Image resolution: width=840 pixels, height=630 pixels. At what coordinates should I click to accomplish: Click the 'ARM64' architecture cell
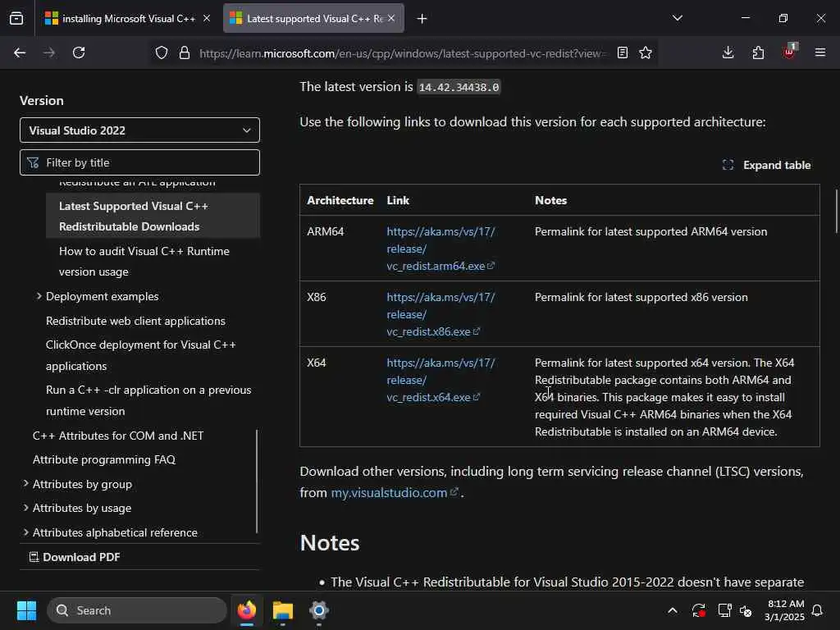point(325,231)
